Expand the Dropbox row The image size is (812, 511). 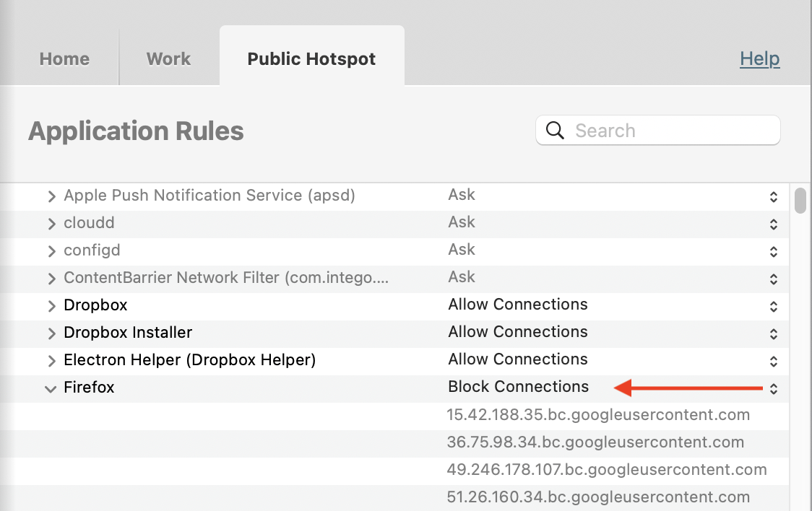(51, 306)
